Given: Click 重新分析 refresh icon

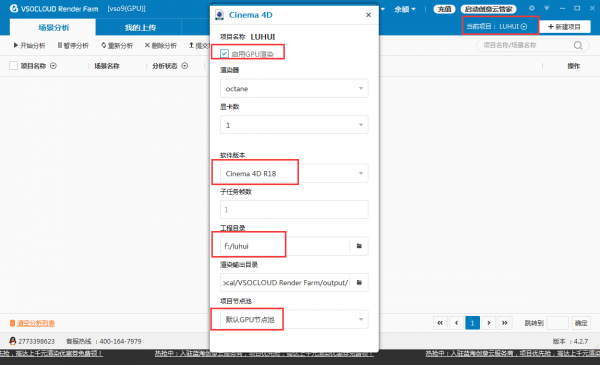Looking at the screenshot, I should pyautogui.click(x=103, y=45).
